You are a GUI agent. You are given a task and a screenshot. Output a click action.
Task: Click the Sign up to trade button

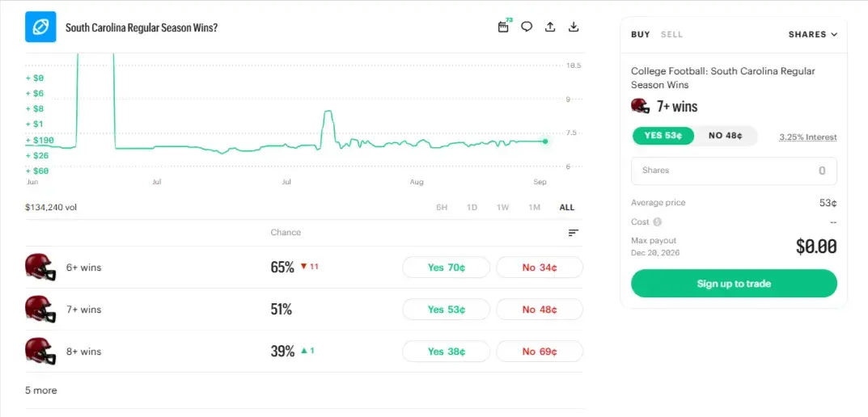(734, 284)
